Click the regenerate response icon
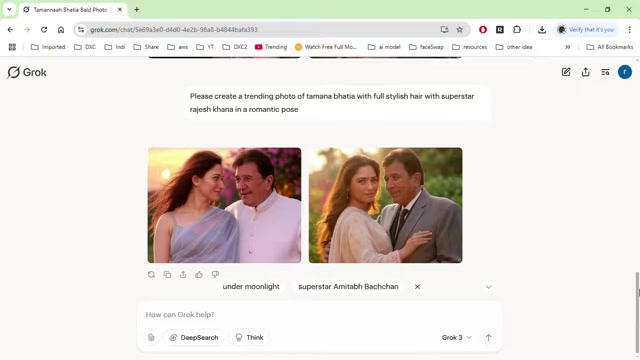Screen dimensions: 640x360 click(x=151, y=275)
